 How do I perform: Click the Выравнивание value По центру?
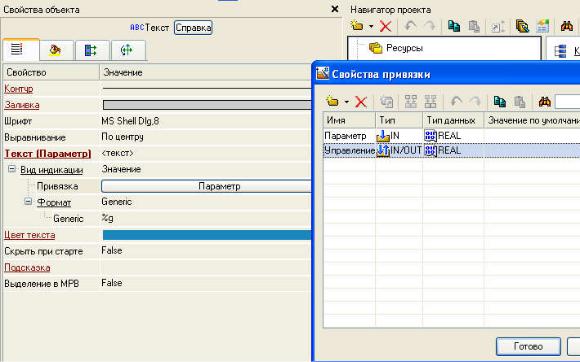coord(122,137)
